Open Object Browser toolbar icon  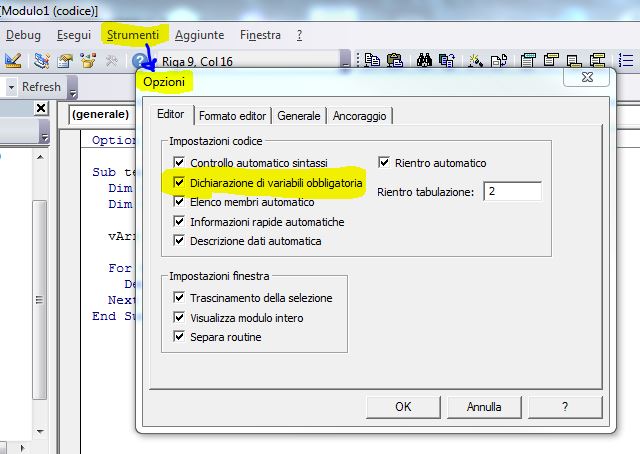(x=88, y=61)
